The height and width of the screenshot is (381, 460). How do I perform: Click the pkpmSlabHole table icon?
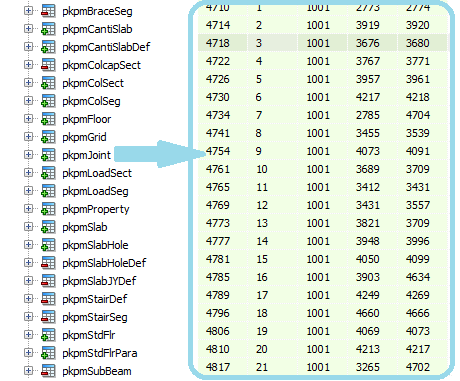(x=48, y=245)
